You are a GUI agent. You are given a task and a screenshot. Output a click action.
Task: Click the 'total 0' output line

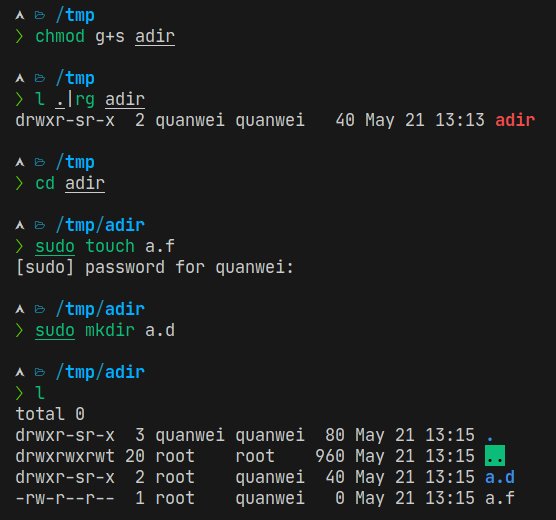(x=50, y=414)
